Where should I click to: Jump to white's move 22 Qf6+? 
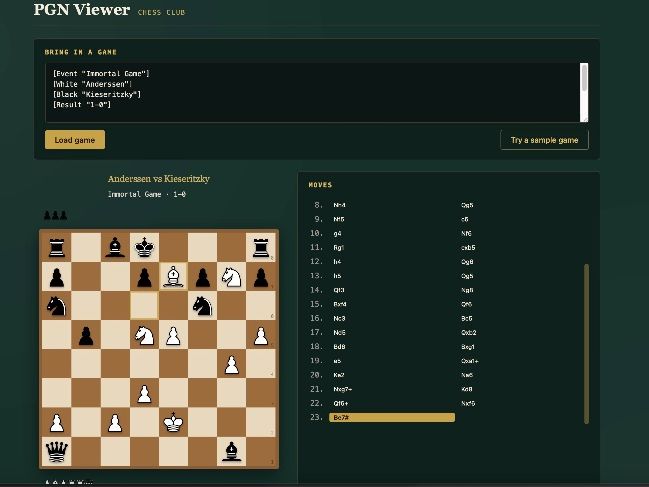(392, 403)
